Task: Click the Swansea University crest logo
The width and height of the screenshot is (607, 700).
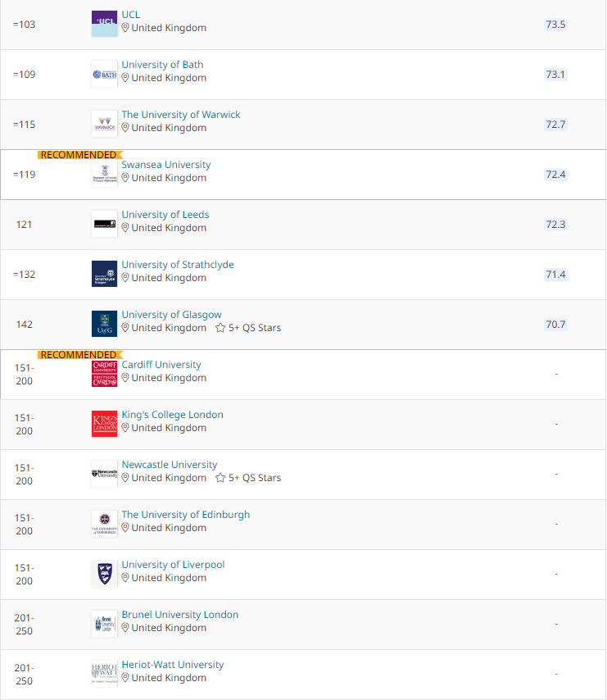Action: point(104,174)
